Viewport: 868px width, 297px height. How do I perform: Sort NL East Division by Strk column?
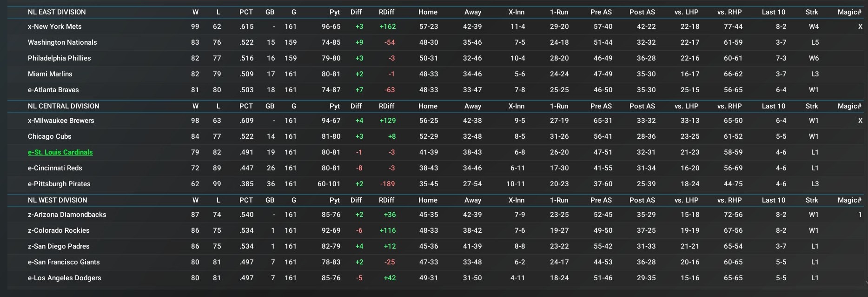tap(812, 12)
